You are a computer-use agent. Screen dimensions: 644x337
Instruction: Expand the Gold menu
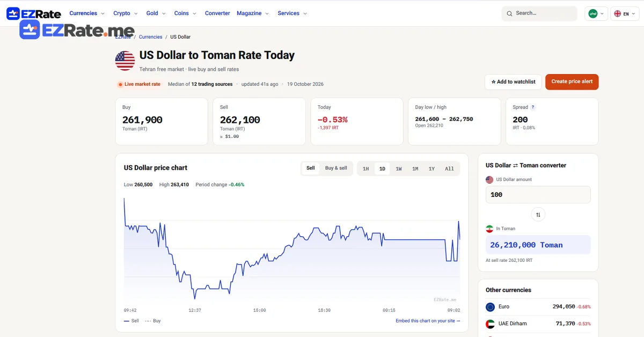pyautogui.click(x=156, y=13)
